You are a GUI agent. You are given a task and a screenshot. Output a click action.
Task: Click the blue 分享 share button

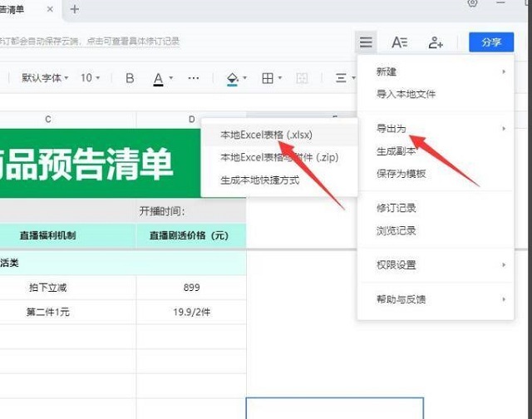pyautogui.click(x=491, y=42)
